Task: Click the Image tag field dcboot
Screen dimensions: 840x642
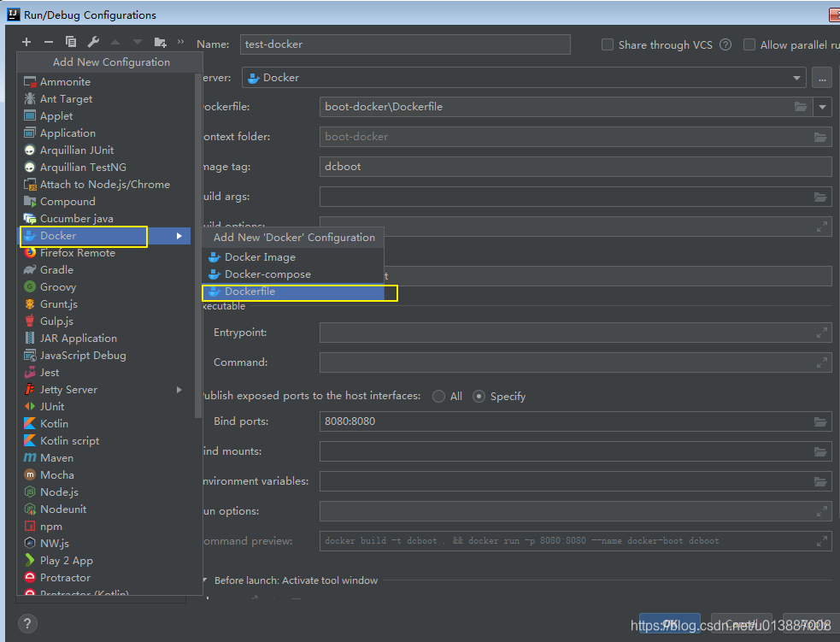Action: point(575,167)
